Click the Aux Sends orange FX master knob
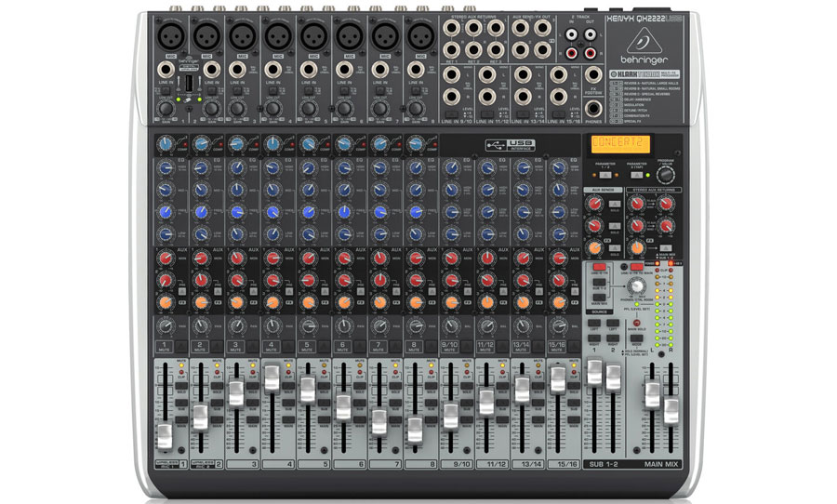The image size is (837, 504). [x=594, y=247]
